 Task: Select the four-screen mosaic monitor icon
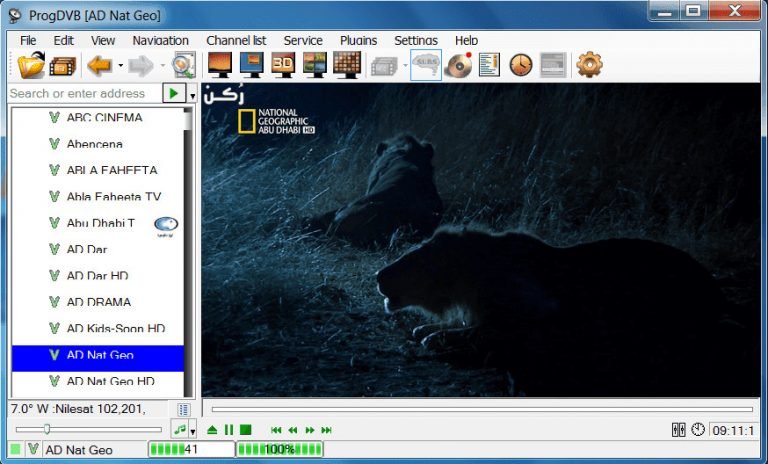(x=314, y=65)
